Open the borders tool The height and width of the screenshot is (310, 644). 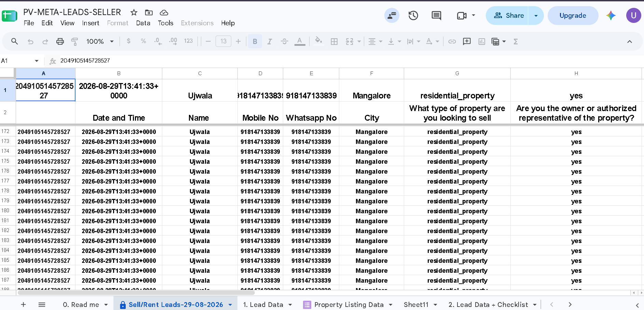(x=334, y=41)
